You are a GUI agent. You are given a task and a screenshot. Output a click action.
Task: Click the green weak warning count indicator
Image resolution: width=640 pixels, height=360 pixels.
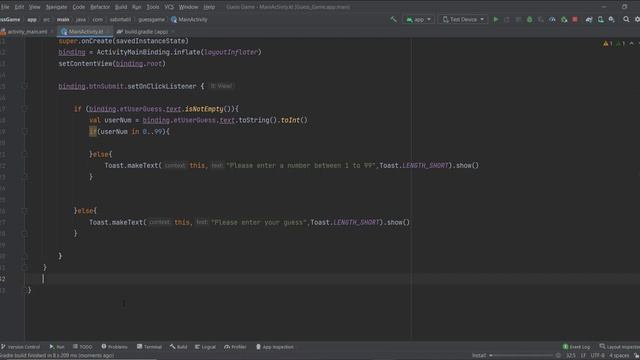620,43
